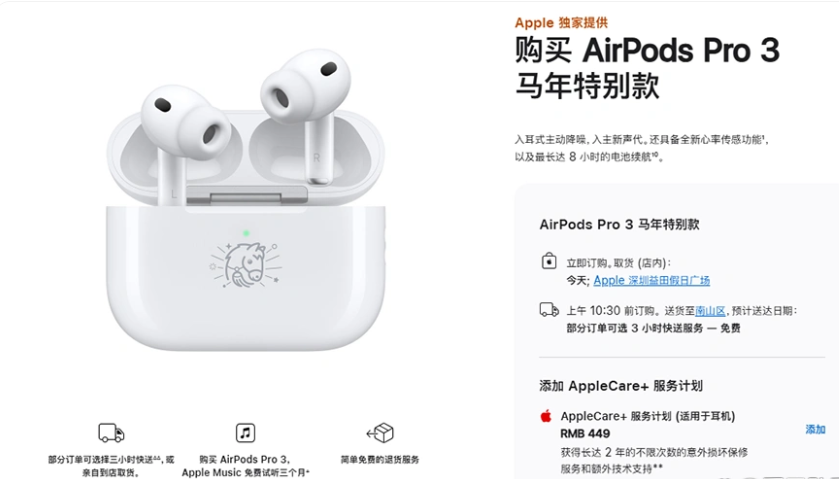Click the red AppleCare+ Apple logo
Image resolution: width=839 pixels, height=479 pixels.
[546, 416]
